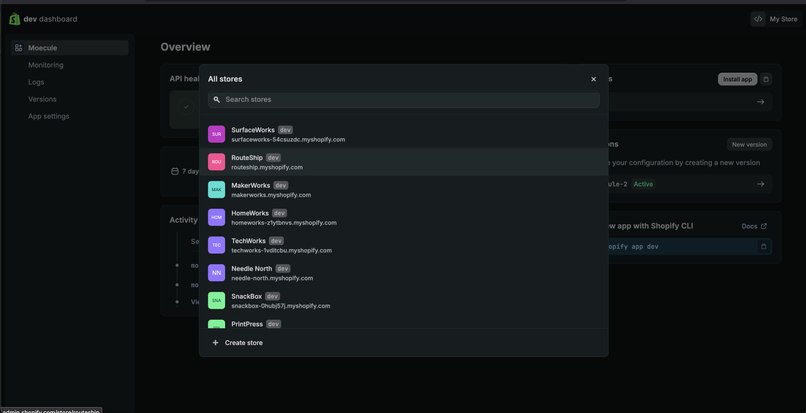
Task: Click the Moecule app grid icon
Action: (19, 48)
